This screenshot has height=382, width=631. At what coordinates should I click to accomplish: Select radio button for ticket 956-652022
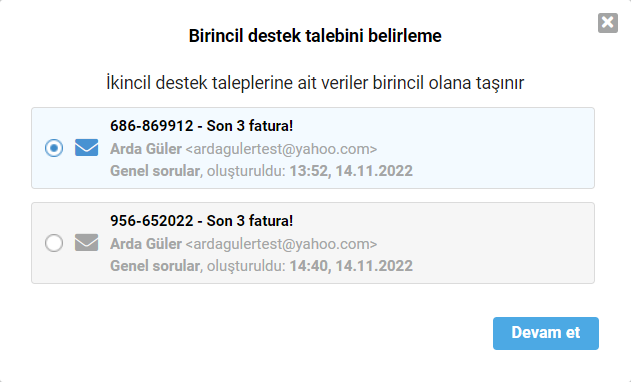[54, 243]
